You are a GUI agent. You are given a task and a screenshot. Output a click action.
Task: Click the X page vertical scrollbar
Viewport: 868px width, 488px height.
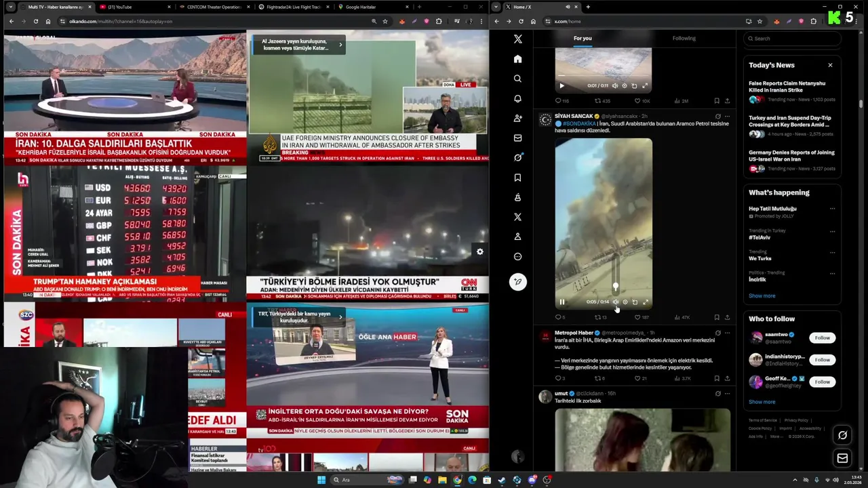(861, 105)
